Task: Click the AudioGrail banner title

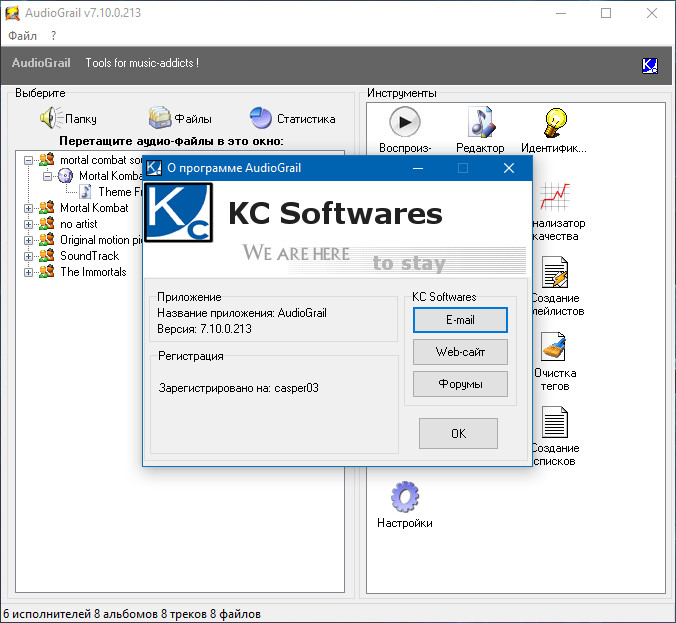Action: point(41,63)
